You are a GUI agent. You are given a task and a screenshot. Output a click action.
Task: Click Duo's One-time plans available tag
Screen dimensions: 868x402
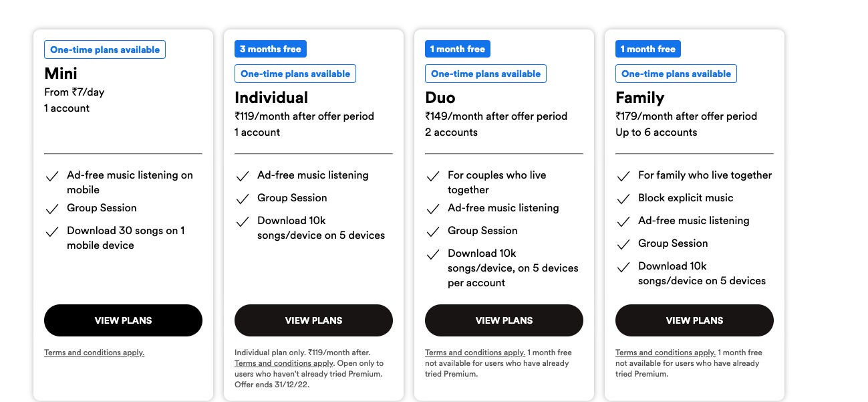[486, 74]
